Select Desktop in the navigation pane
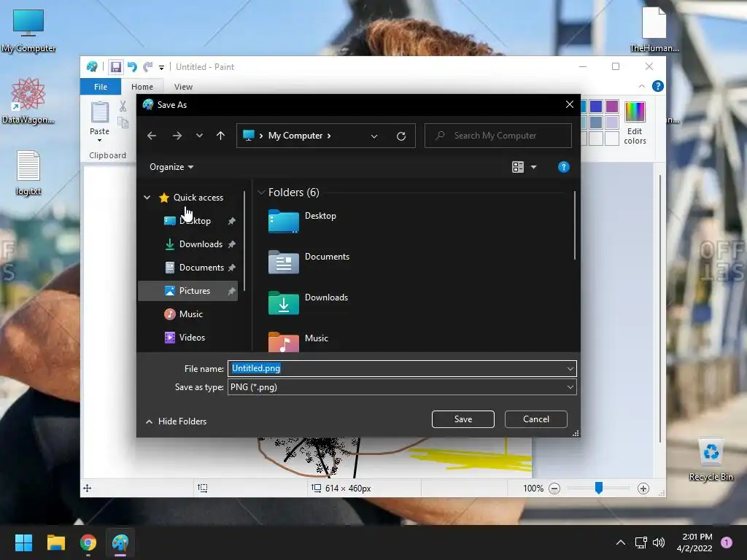This screenshot has height=560, width=747. (x=195, y=220)
